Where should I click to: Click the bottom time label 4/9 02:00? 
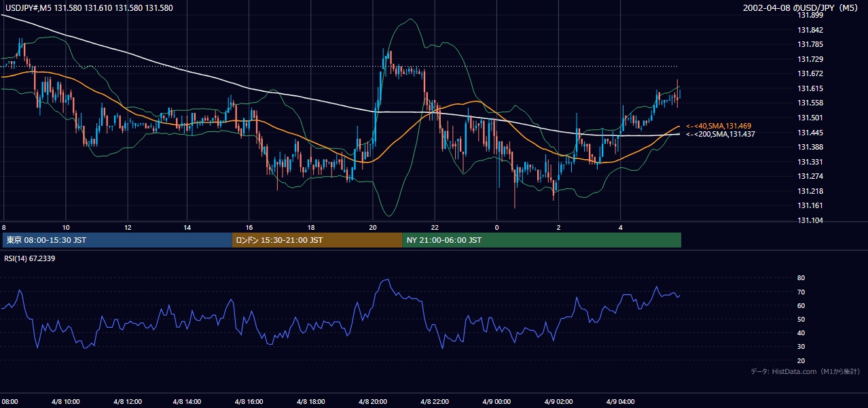[559, 401]
